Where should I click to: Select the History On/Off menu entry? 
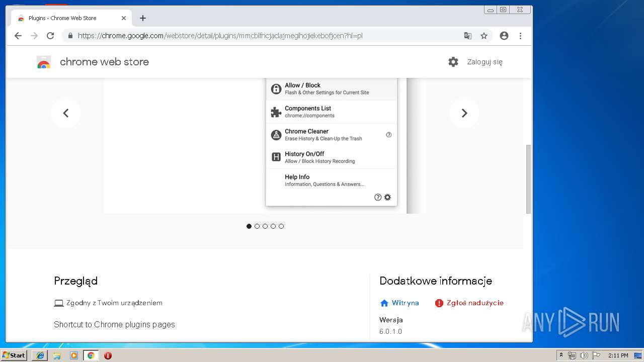click(332, 157)
